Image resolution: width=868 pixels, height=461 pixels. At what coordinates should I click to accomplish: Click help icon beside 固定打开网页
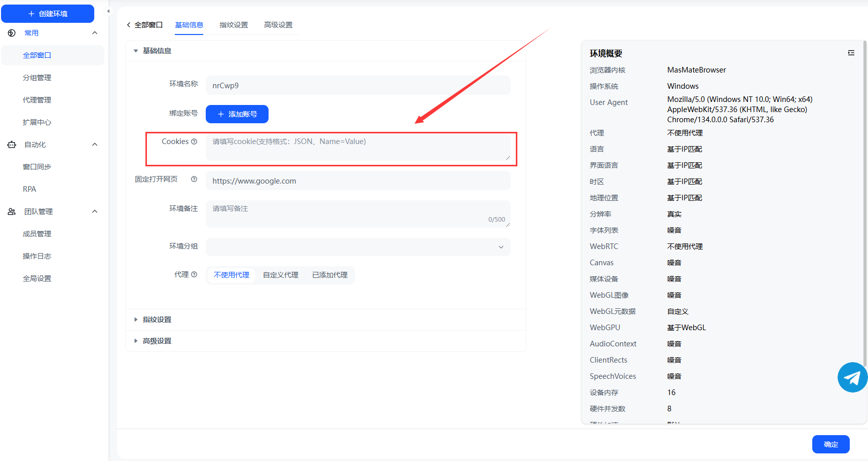click(194, 179)
